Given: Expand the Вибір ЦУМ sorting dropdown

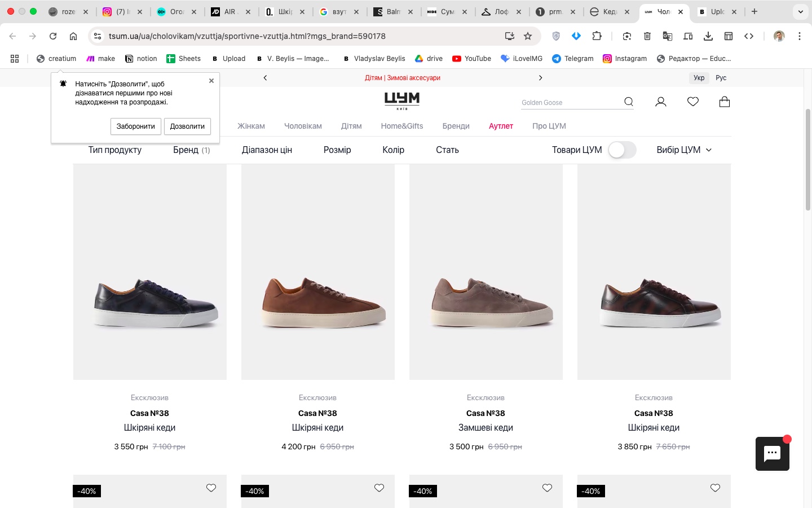Looking at the screenshot, I should pyautogui.click(x=684, y=150).
